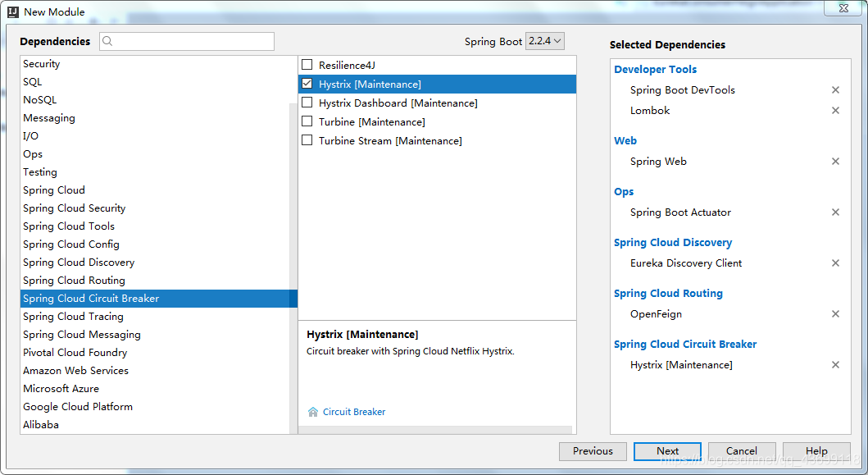Remove OpenFeign dependency
This screenshot has height=475, width=868.
tap(835, 313)
